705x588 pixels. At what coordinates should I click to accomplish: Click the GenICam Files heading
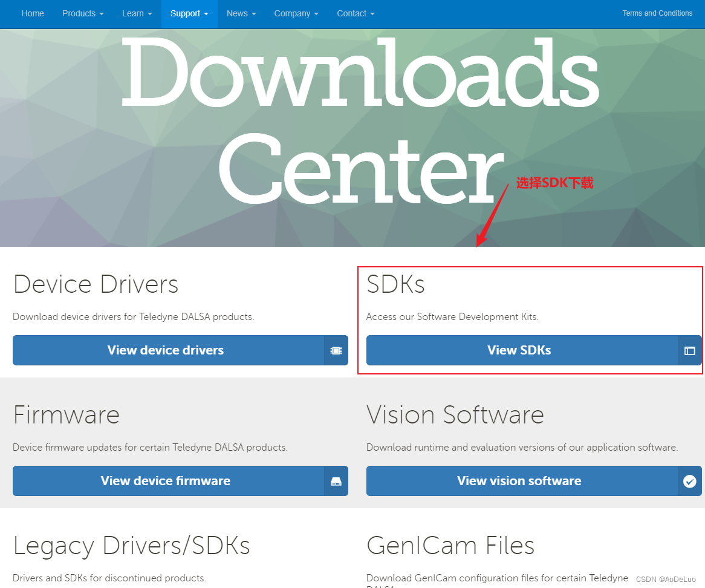450,546
